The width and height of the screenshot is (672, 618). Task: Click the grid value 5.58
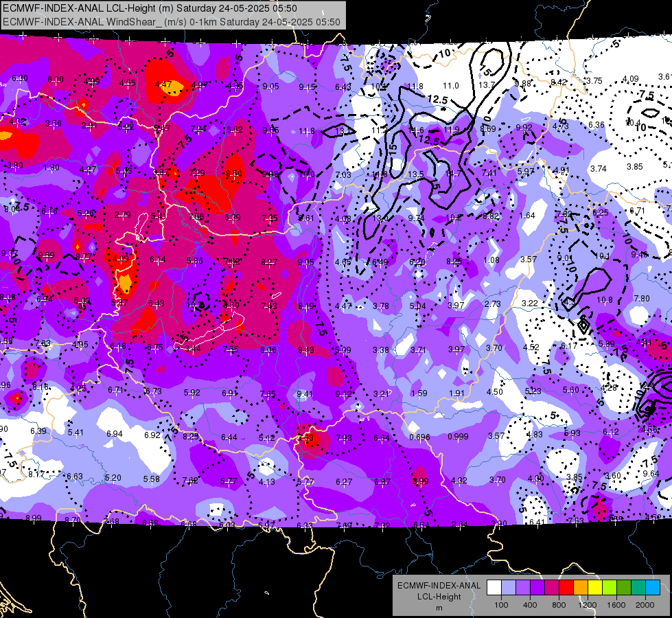[152, 479]
